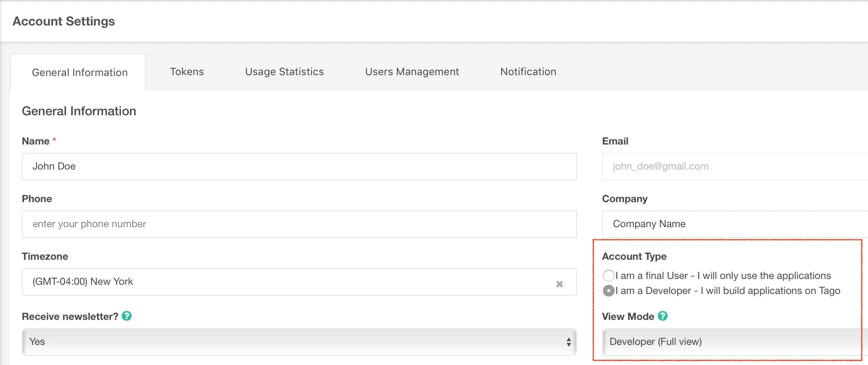Open the Timezone New York selector
Screen dimensions: 868x365
[x=299, y=282]
